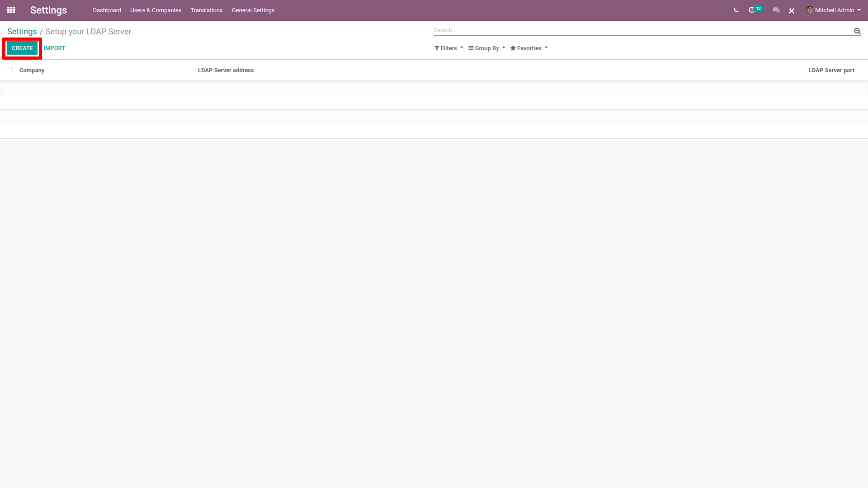
Task: Expand the Filters dropdown
Action: [447, 47]
